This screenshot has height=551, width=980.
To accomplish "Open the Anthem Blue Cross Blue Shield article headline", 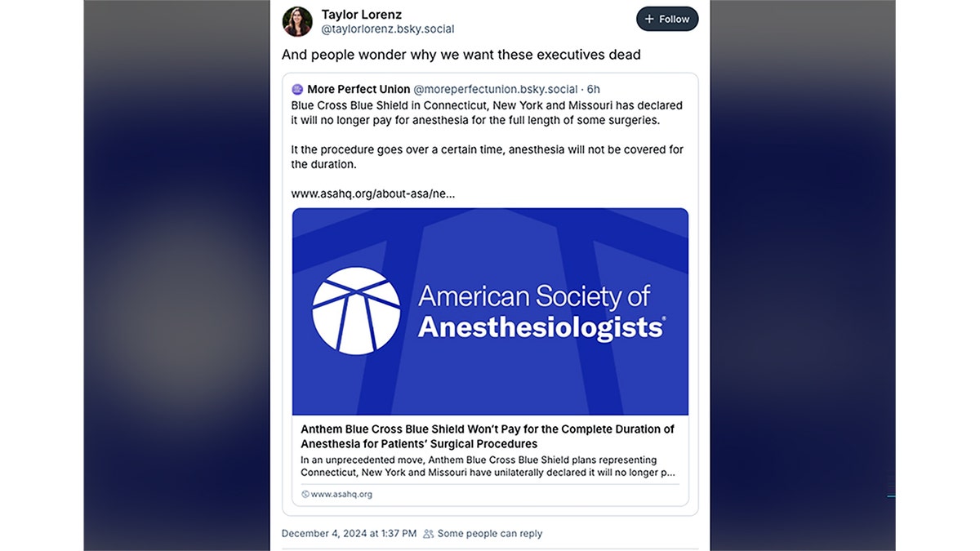I will [x=488, y=437].
